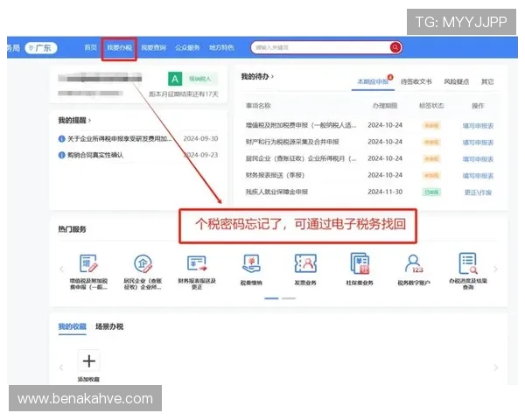Open reminder 购销合同真实性确认
This screenshot has height=420, width=525.
pos(95,155)
